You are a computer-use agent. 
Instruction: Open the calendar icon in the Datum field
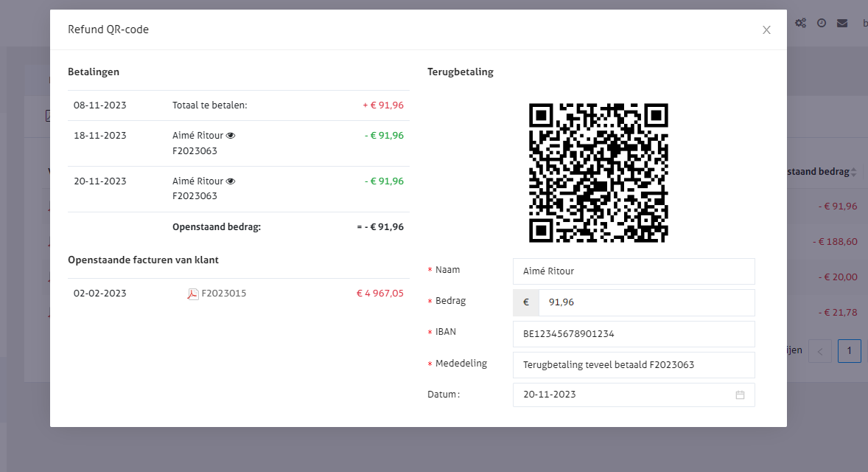coord(740,395)
